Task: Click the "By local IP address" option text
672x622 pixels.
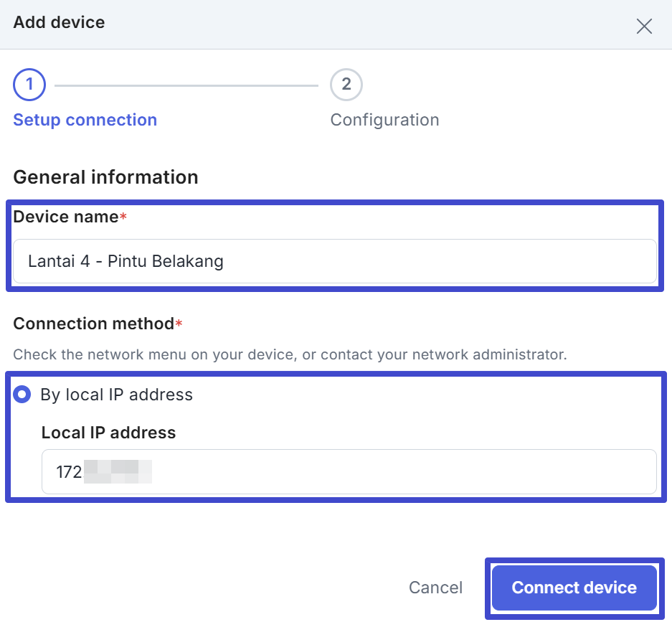Action: (116, 395)
